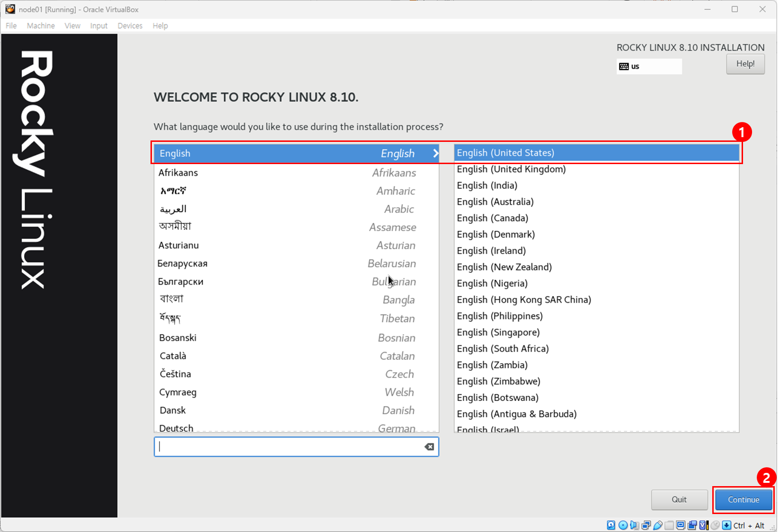
Task: Click the shared folders status icon
Action: 669,525
